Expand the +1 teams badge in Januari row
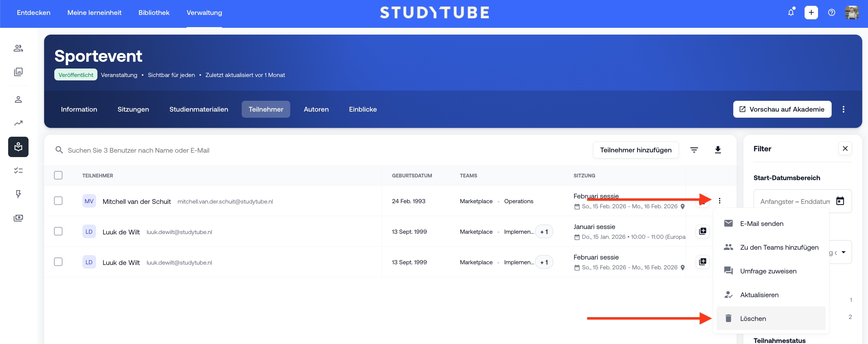 [x=544, y=232]
